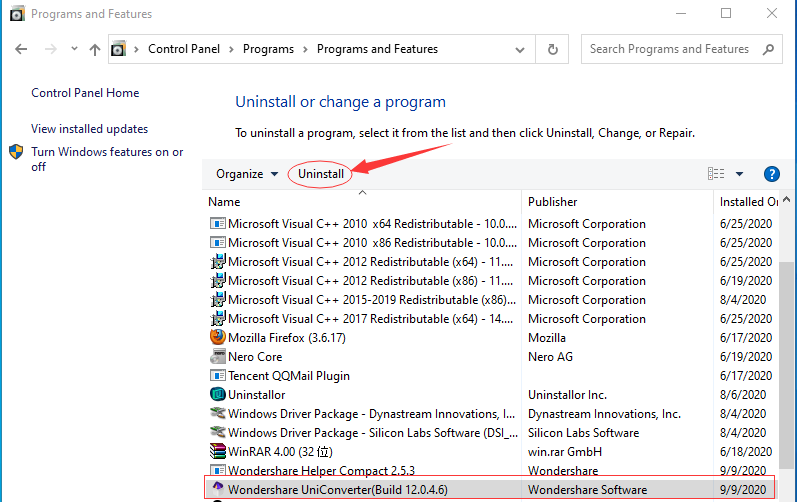Click the Wondershare UniConverter icon
797x502 pixels.
click(x=218, y=489)
